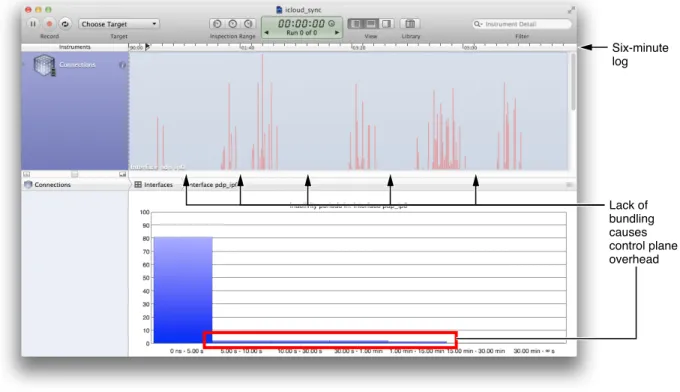Select the Interfaces item in the detail jump bar
This screenshot has height=392, width=680.
tap(154, 185)
